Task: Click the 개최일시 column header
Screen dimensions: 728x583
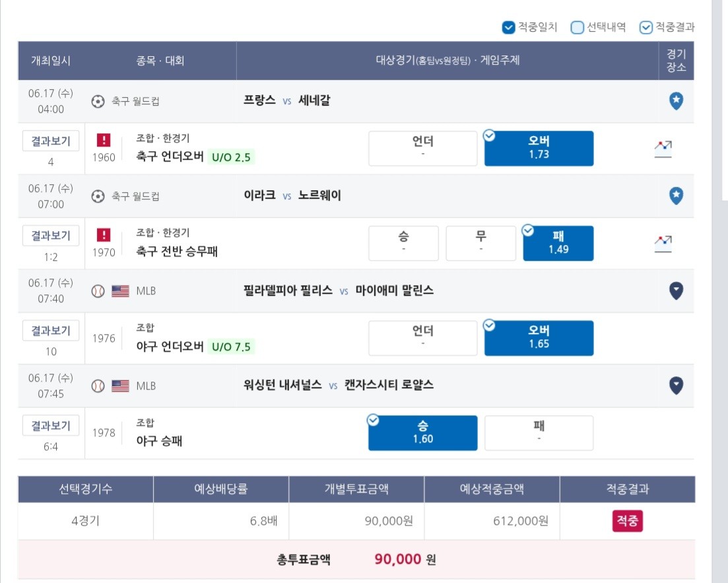Action: (x=51, y=60)
